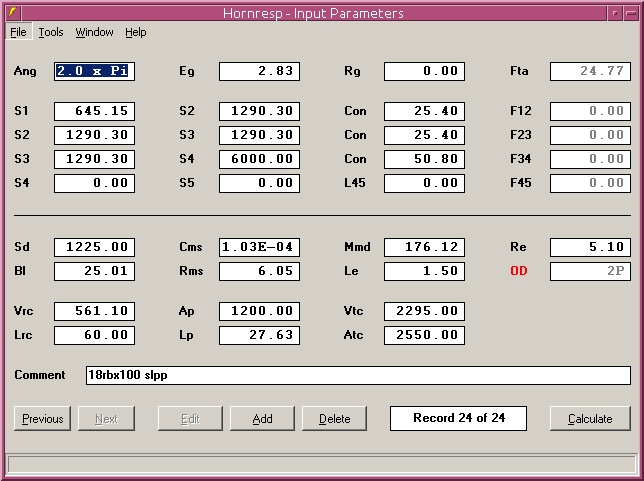Select the Ang field showing 2.0 x Pi
The width and height of the screenshot is (644, 481).
click(x=94, y=71)
